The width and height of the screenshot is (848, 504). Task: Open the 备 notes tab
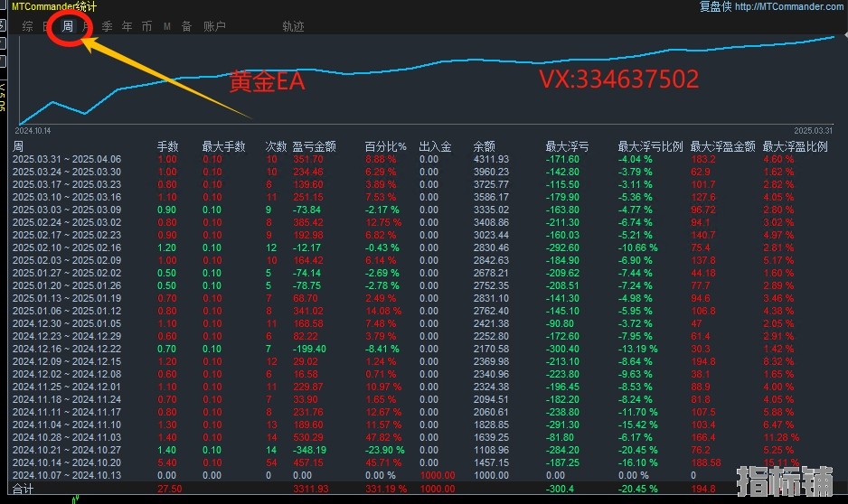tap(186, 26)
